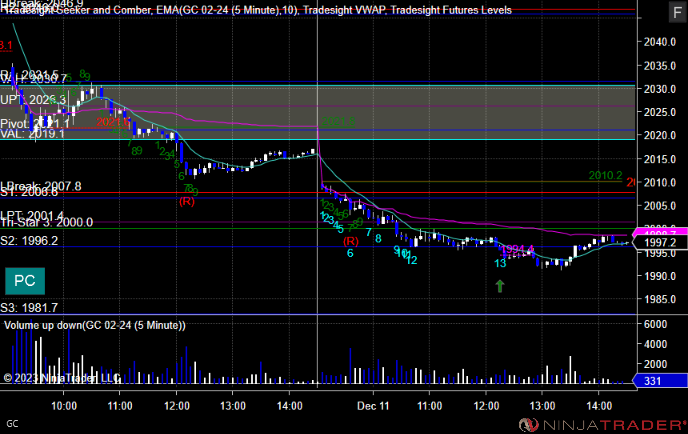The height and width of the screenshot is (434, 688).
Task: Click the indicator title text at the chart top
Action: [x=257, y=10]
